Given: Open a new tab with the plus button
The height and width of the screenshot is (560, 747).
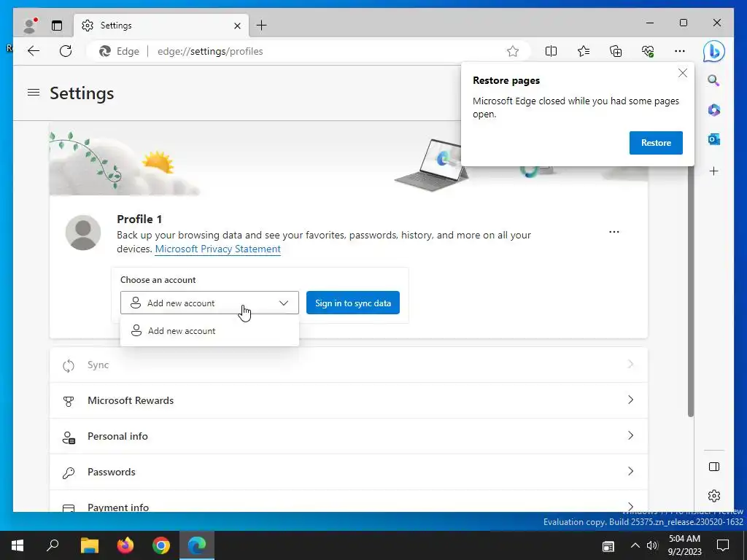Looking at the screenshot, I should click(262, 26).
